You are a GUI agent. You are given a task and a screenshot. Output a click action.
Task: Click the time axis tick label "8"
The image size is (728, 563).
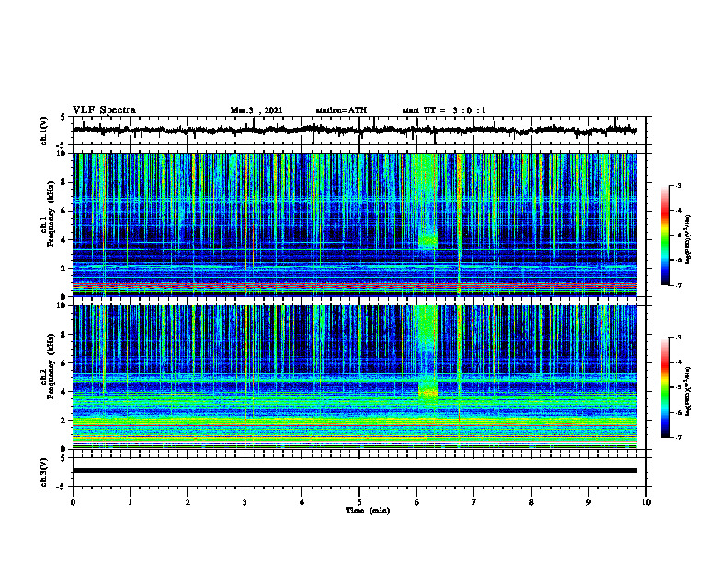click(x=531, y=502)
